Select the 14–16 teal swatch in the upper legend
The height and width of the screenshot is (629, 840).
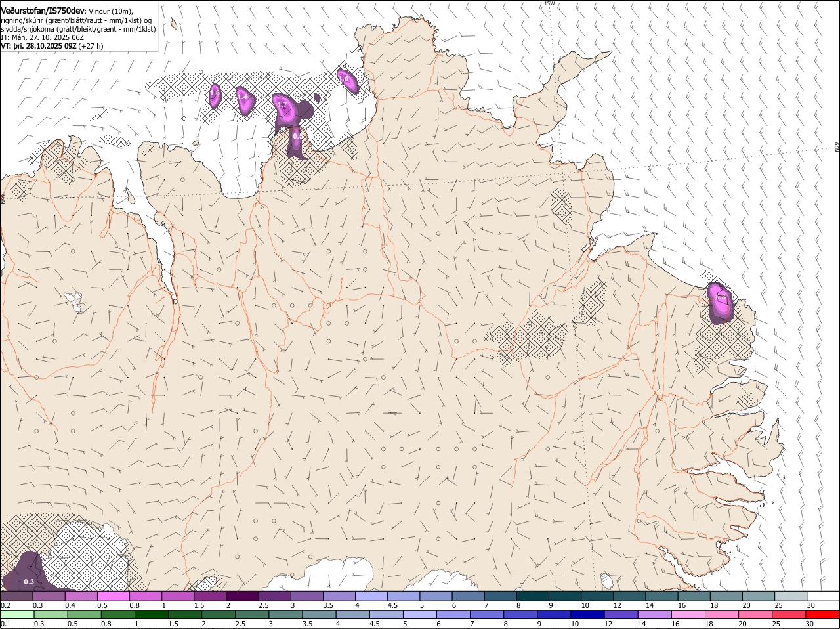(x=662, y=596)
